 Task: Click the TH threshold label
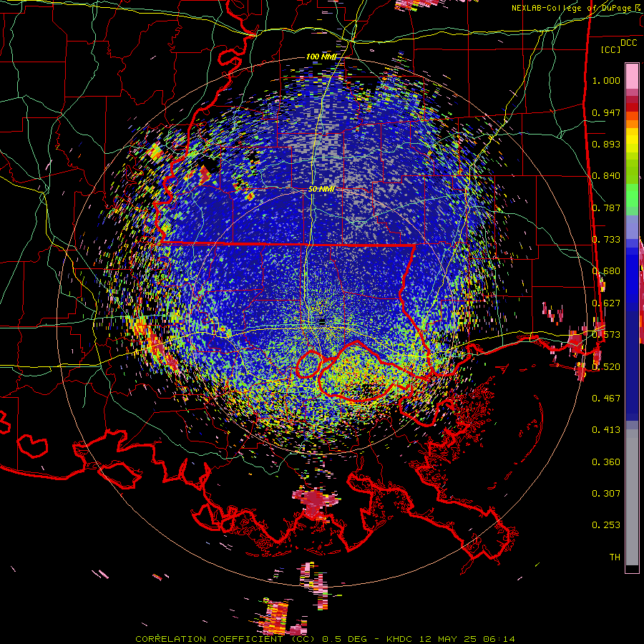(615, 557)
